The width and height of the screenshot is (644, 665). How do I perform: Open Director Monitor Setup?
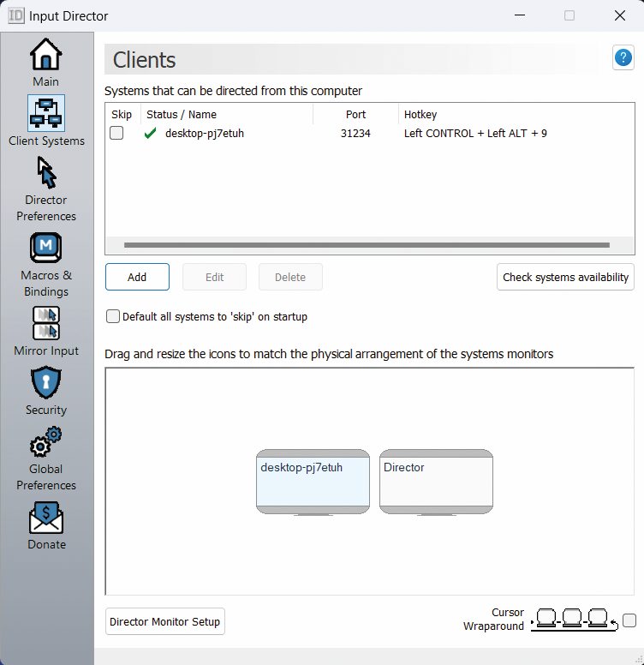(x=165, y=621)
